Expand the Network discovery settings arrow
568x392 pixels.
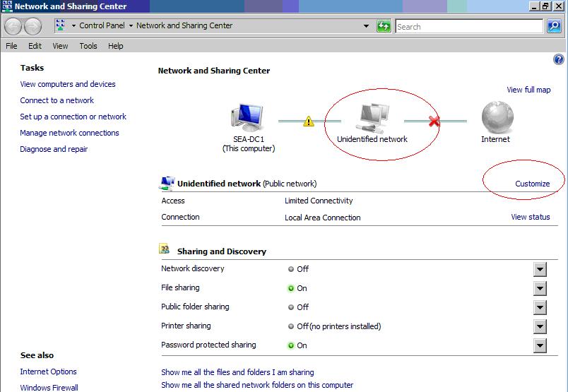pyautogui.click(x=540, y=269)
